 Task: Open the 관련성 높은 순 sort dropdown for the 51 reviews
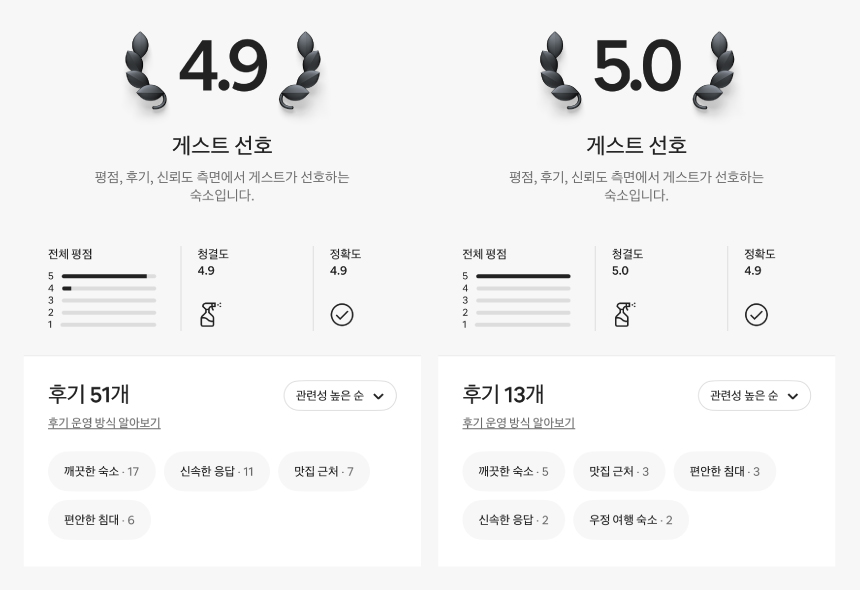340,395
